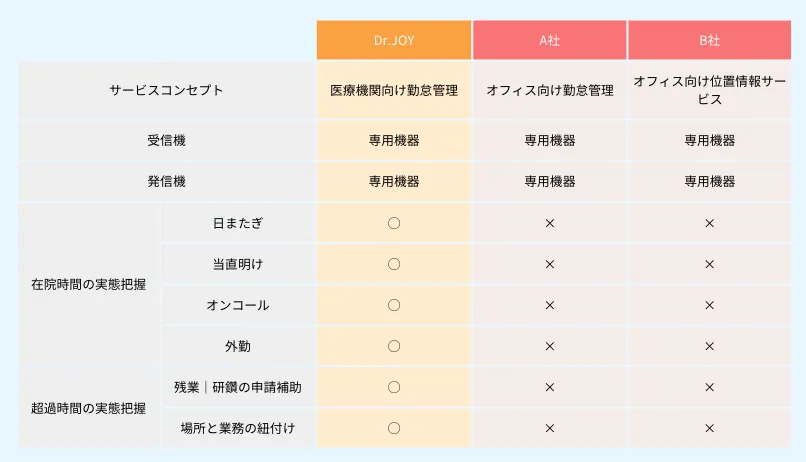
Task: Click the サービスコンセプト row label
Action: [167, 90]
